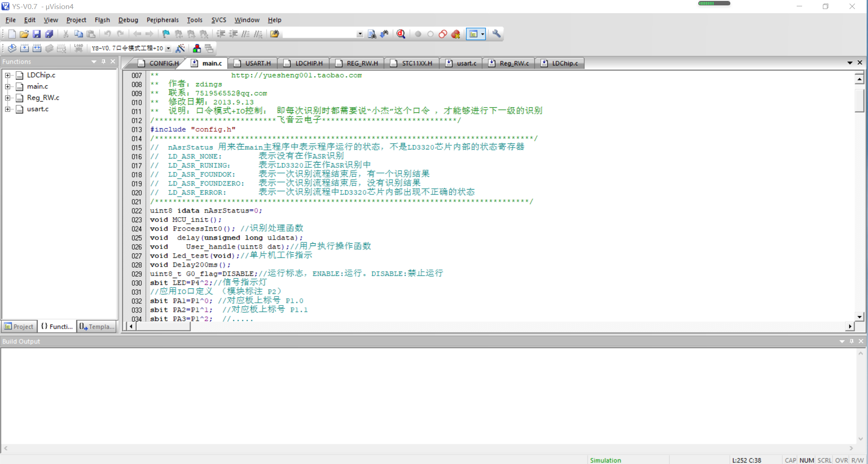Redo the last edit
The width and height of the screenshot is (868, 464).
point(120,34)
